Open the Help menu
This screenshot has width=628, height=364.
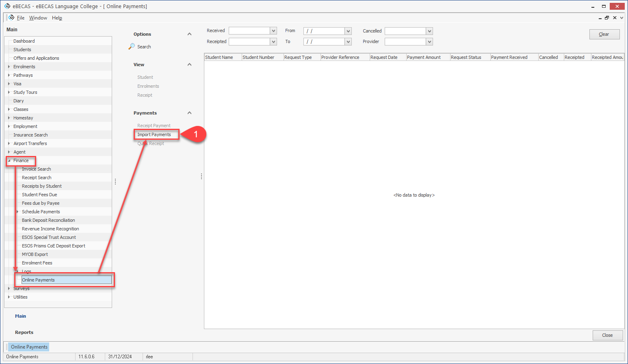click(x=57, y=18)
